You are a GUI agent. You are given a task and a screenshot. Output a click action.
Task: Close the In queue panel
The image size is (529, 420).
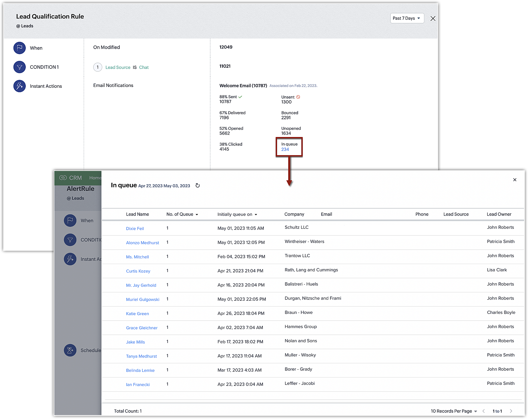pyautogui.click(x=514, y=180)
